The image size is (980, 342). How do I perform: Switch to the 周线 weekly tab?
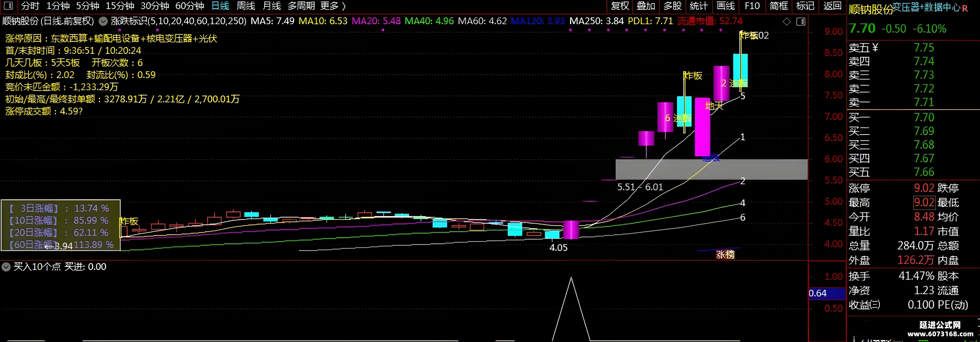pos(246,6)
